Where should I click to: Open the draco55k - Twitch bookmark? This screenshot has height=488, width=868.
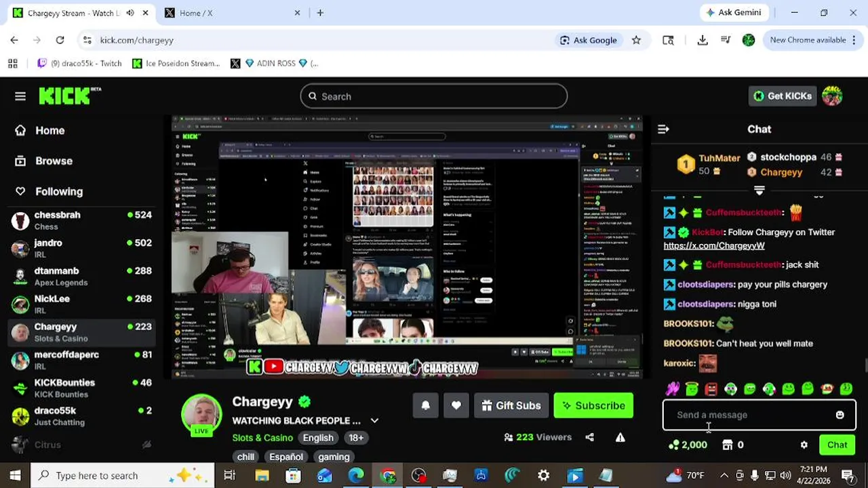(x=79, y=63)
